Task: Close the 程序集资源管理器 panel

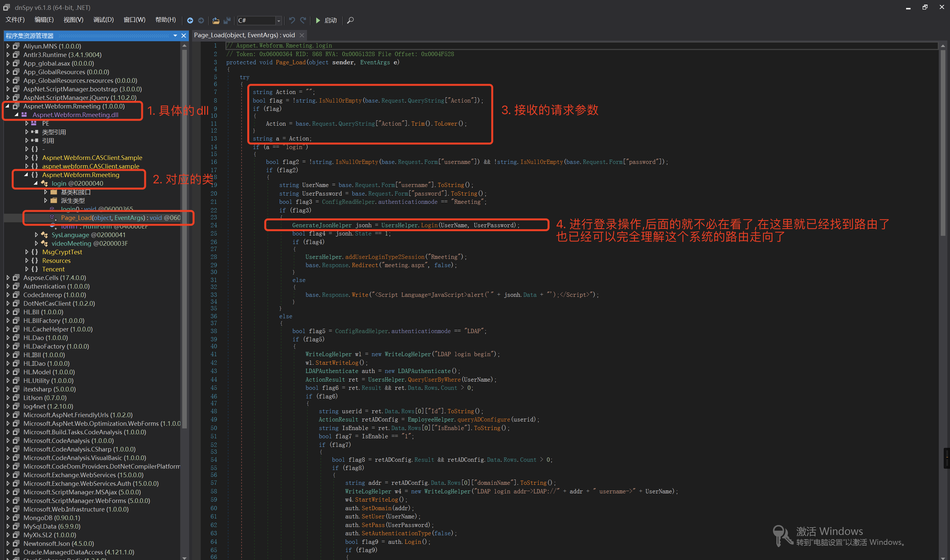Action: click(184, 36)
